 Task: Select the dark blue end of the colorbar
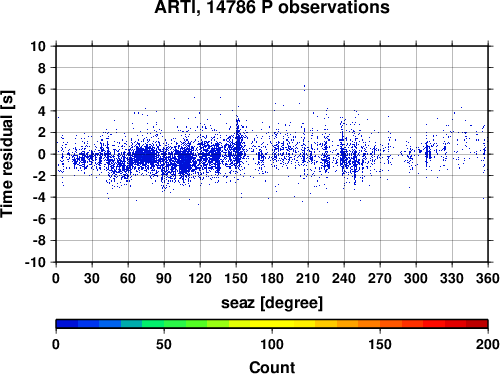pyautogui.click(x=67, y=324)
